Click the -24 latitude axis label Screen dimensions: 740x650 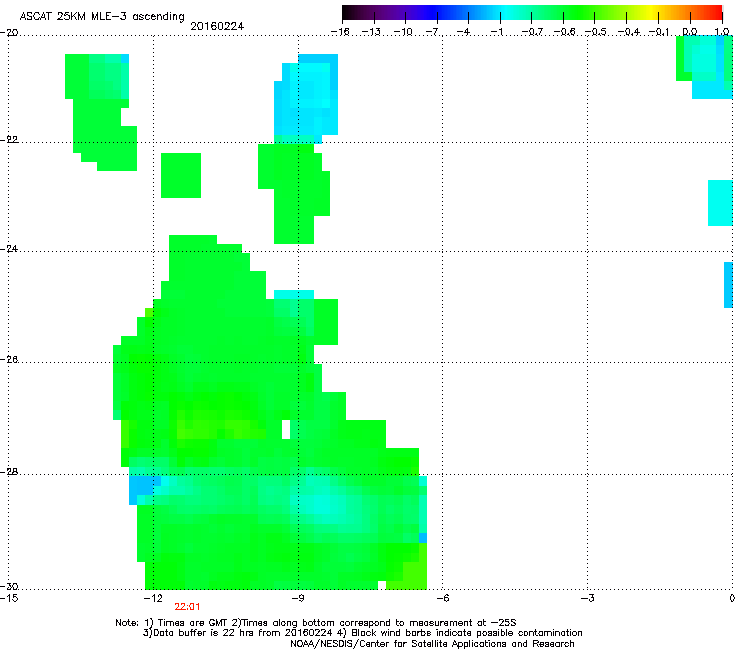pyautogui.click(x=9, y=249)
